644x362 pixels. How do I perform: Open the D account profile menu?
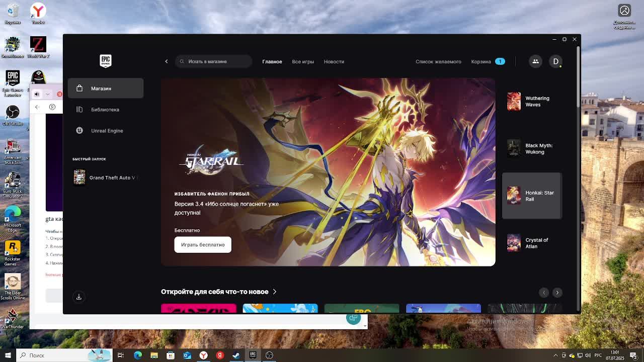pos(556,61)
